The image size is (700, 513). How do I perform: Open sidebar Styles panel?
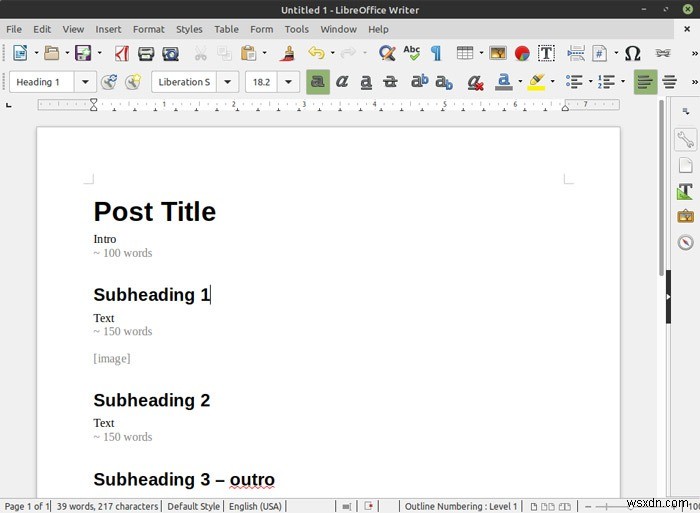(685, 191)
